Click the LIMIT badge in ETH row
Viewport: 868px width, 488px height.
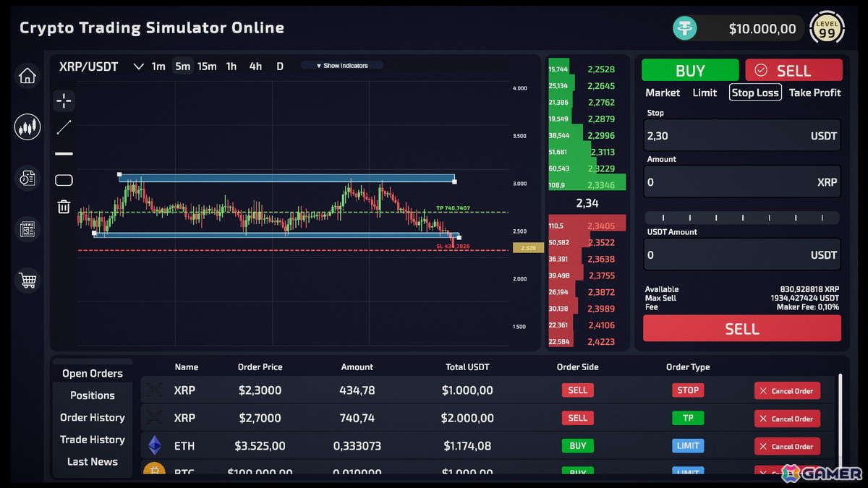point(687,445)
